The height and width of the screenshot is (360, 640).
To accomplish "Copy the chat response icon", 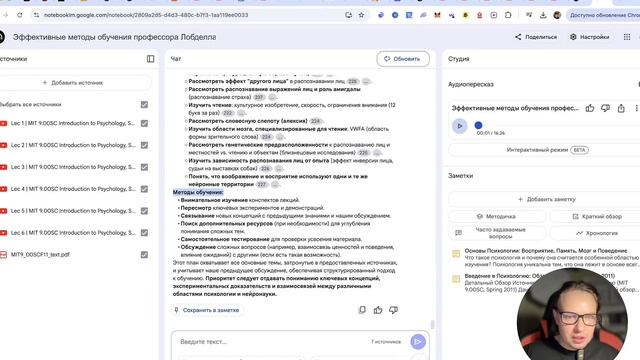I will 362,310.
